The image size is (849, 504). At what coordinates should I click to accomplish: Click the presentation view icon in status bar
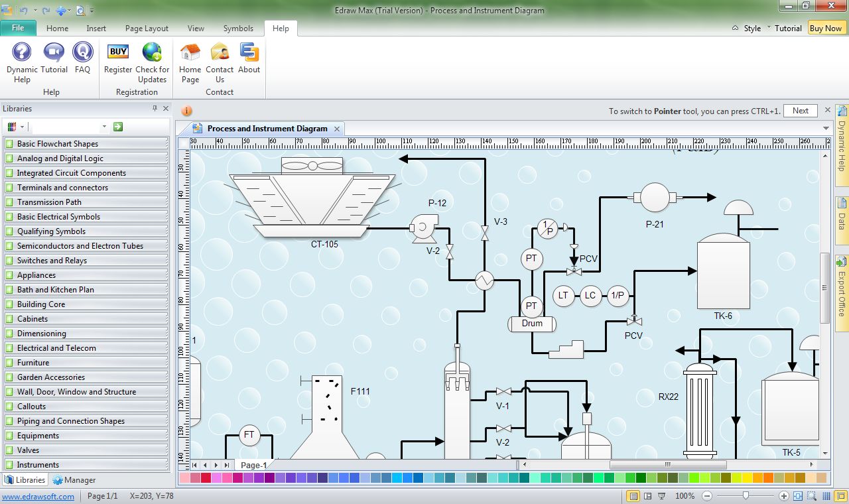click(663, 496)
